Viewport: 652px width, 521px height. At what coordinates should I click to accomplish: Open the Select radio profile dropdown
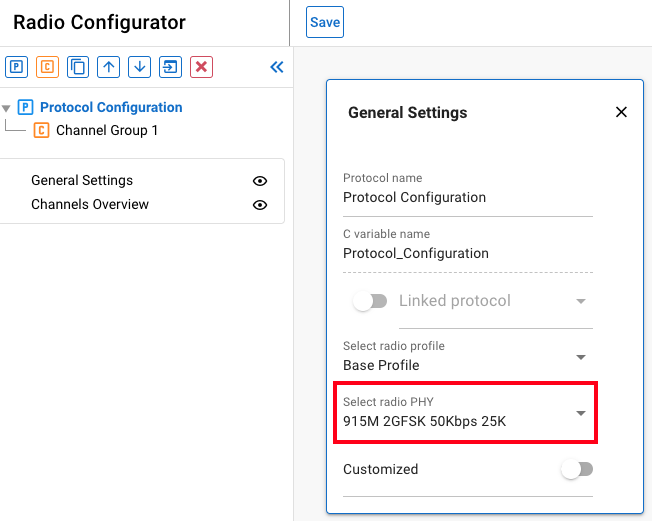click(580, 357)
